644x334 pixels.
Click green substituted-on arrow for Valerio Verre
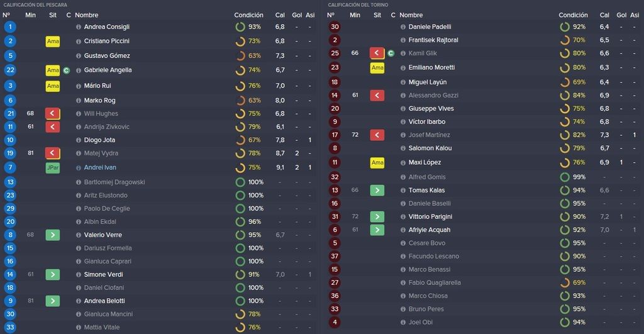(x=53, y=235)
